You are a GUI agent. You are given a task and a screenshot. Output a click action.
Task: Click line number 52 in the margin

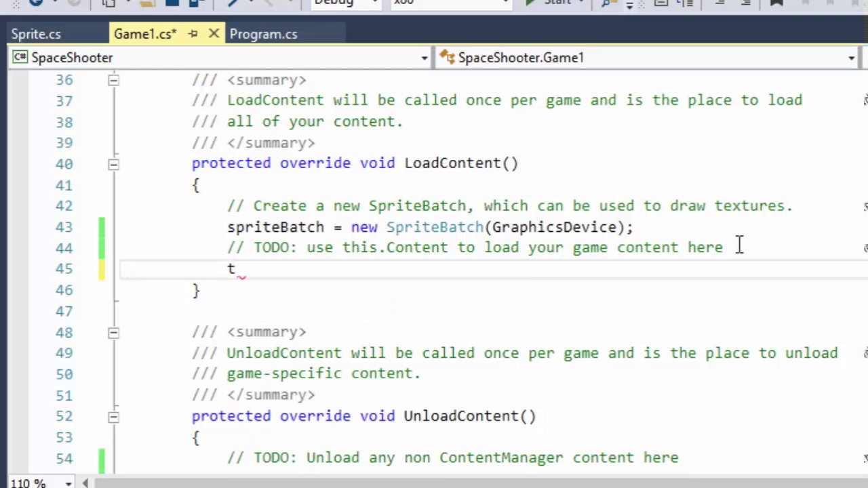(x=64, y=416)
